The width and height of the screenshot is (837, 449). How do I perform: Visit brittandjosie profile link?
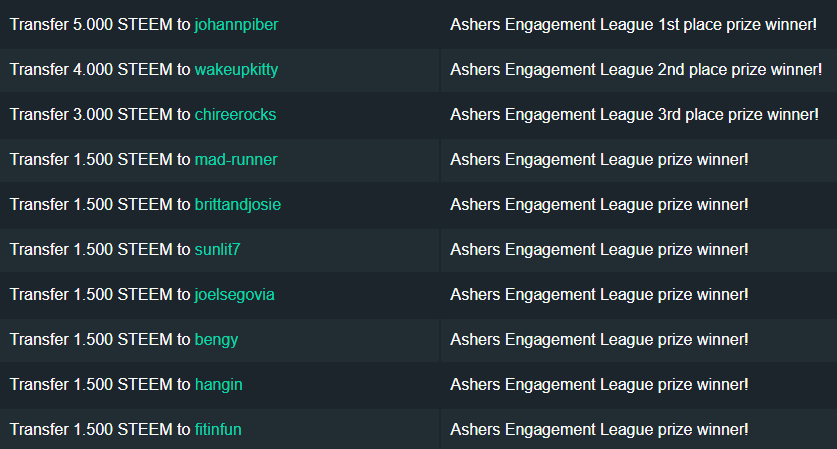[238, 204]
